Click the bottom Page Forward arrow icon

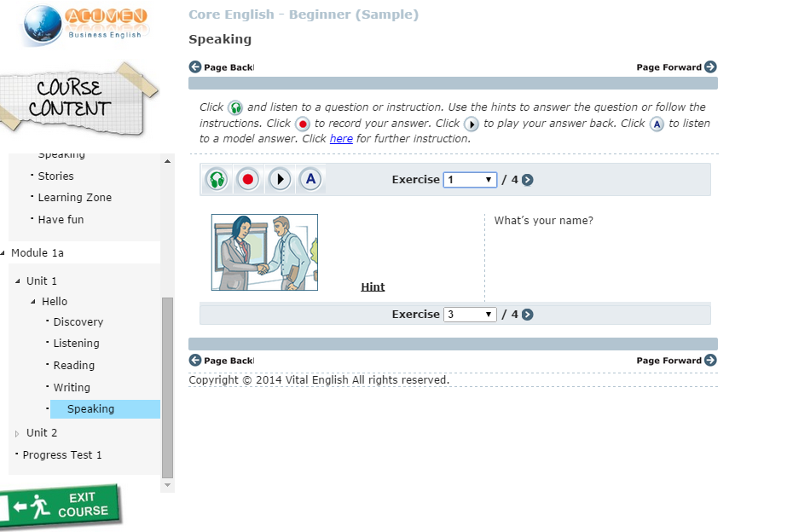[710, 360]
